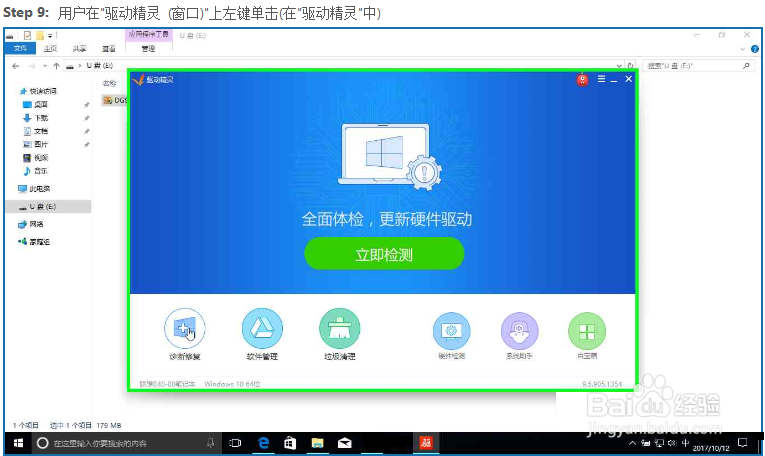
Task: Open the 系统助手 icon
Action: pyautogui.click(x=520, y=331)
